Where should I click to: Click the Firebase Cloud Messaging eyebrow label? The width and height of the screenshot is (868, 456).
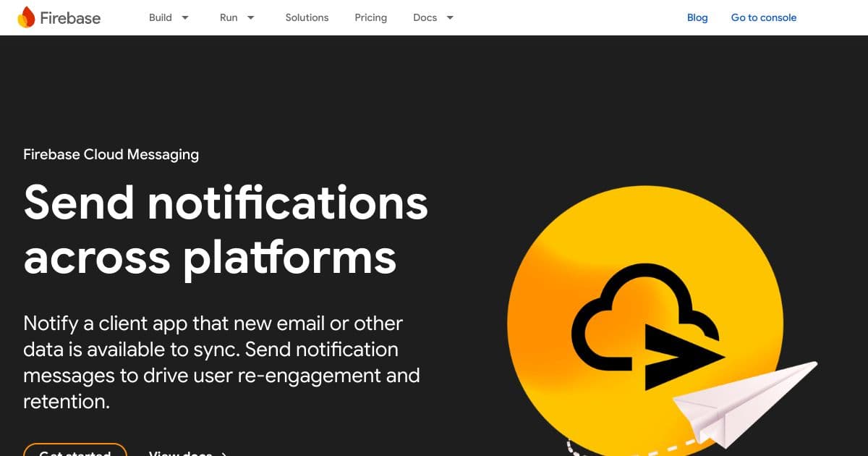[x=111, y=154]
